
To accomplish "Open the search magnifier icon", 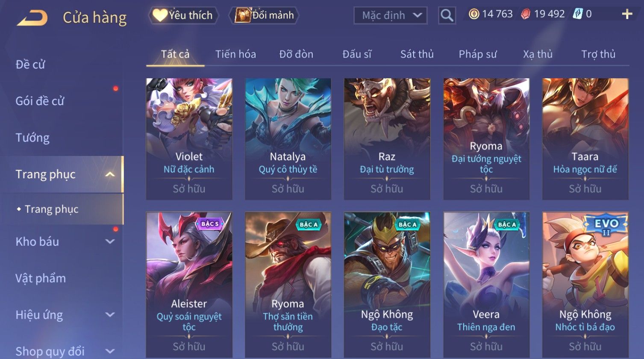I will click(x=447, y=15).
